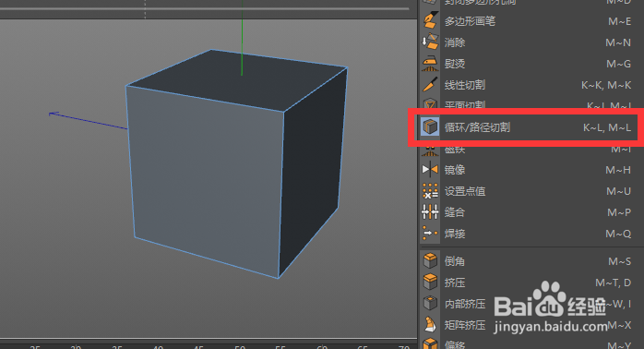
Task: Click the K~K, M~K shortcut text
Action: point(606,86)
